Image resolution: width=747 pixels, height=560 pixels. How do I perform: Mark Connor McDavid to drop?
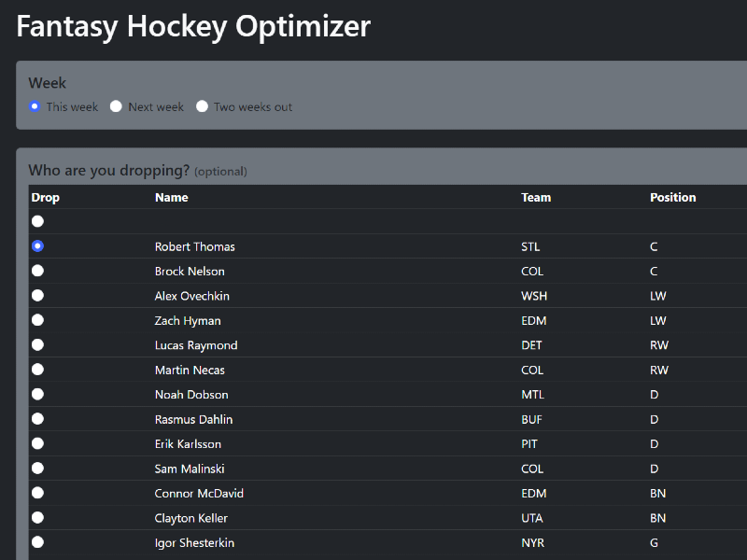click(37, 492)
